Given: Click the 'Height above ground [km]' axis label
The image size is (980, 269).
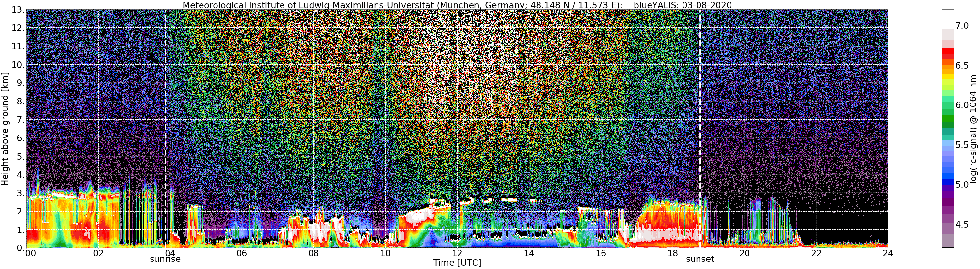Looking at the screenshot, I should [5, 129].
